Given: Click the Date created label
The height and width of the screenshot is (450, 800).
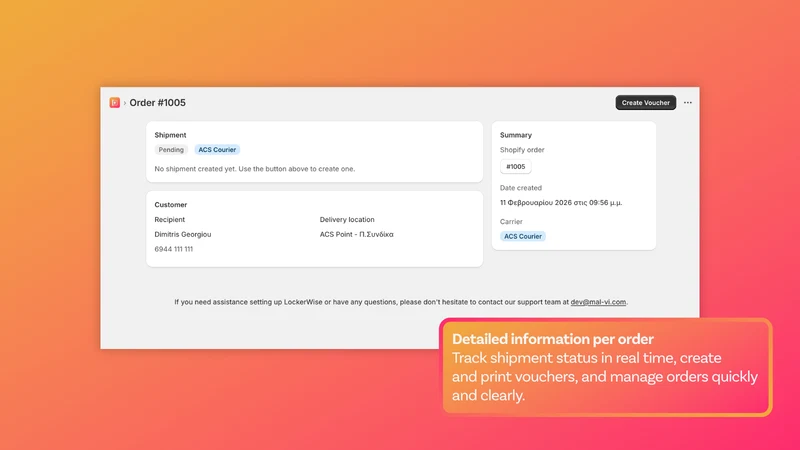Looking at the screenshot, I should click(521, 188).
